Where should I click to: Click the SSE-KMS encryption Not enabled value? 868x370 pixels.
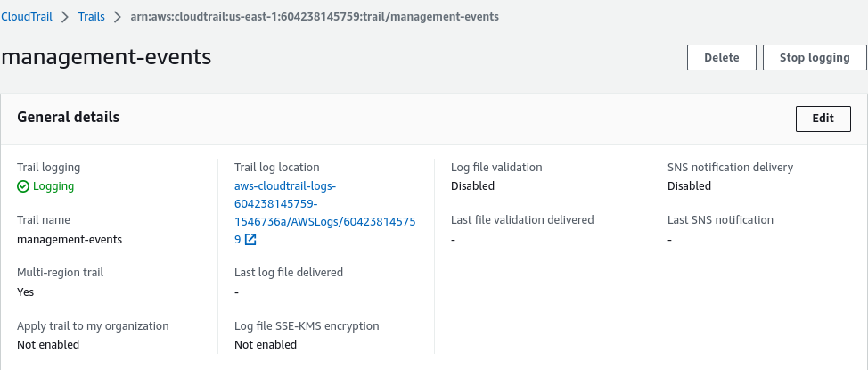tap(266, 344)
